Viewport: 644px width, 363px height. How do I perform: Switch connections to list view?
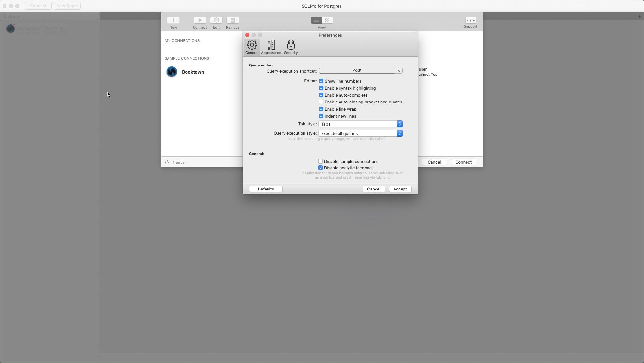(x=316, y=20)
